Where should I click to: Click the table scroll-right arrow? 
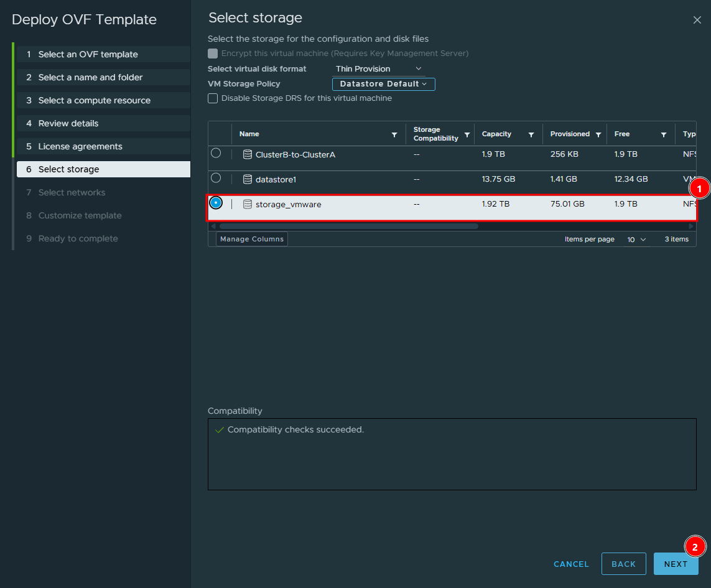(x=691, y=226)
